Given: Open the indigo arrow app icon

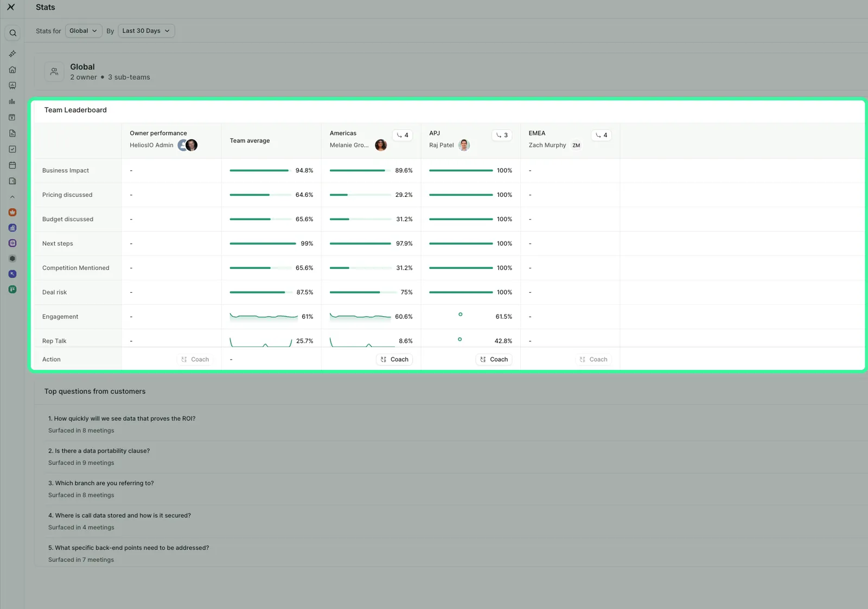Looking at the screenshot, I should tap(12, 274).
